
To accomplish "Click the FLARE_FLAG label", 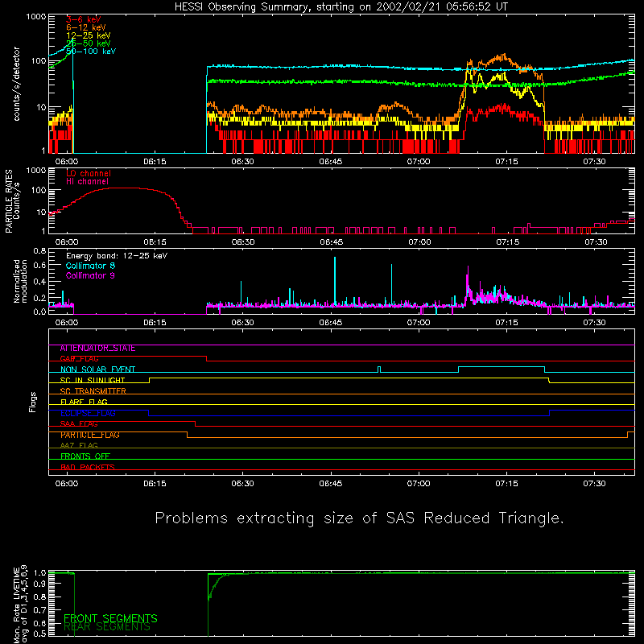I will [84, 402].
